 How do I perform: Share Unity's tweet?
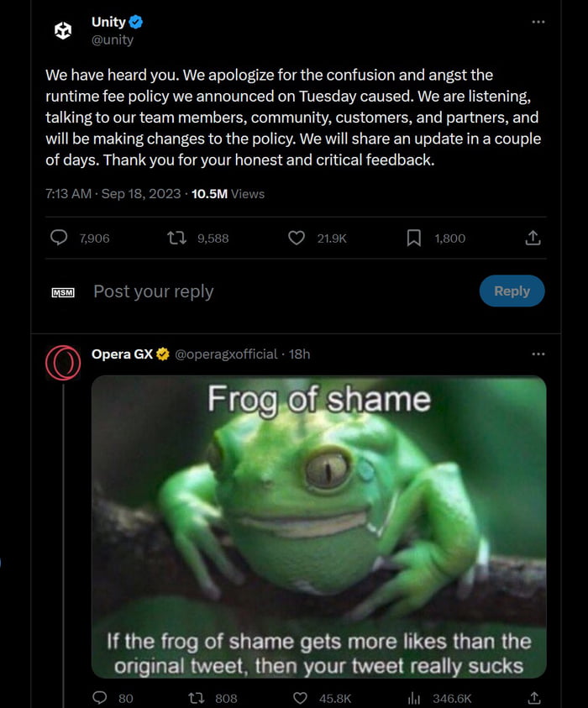pos(532,238)
